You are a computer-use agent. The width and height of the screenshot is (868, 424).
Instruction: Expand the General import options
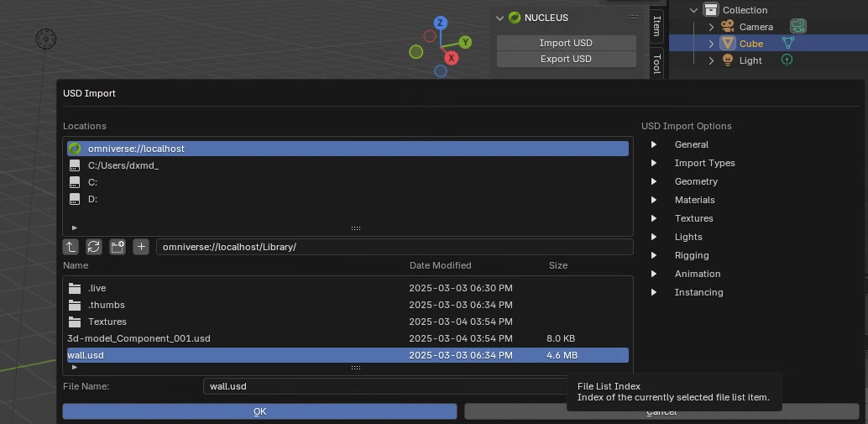tap(654, 144)
